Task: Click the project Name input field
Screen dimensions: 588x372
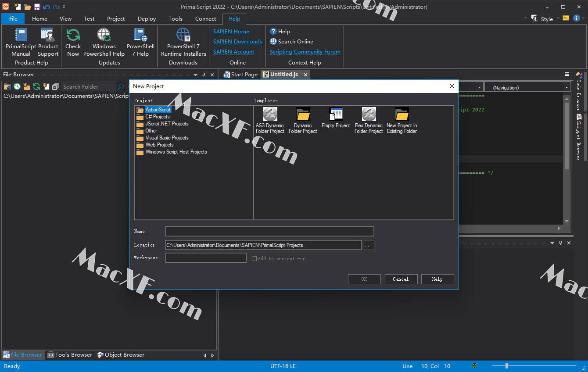Action: 269,232
